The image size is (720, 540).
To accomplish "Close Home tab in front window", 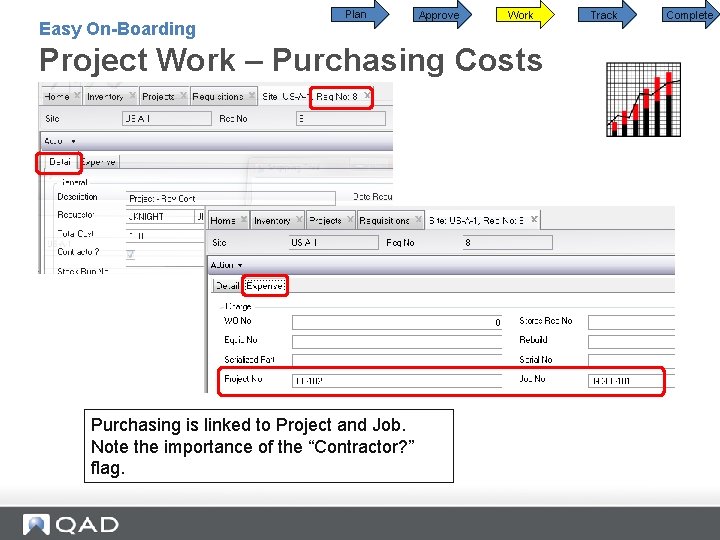I will click(244, 219).
